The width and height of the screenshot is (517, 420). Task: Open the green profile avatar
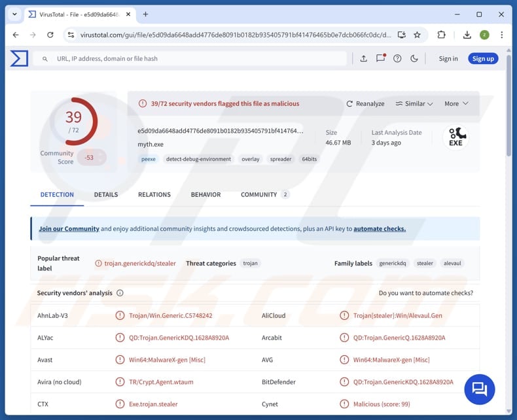[484, 35]
